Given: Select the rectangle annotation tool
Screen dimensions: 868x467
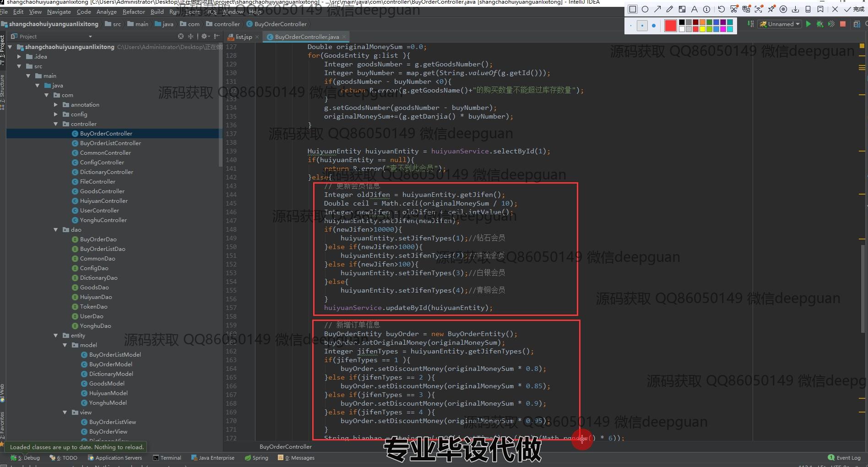Looking at the screenshot, I should 633,9.
